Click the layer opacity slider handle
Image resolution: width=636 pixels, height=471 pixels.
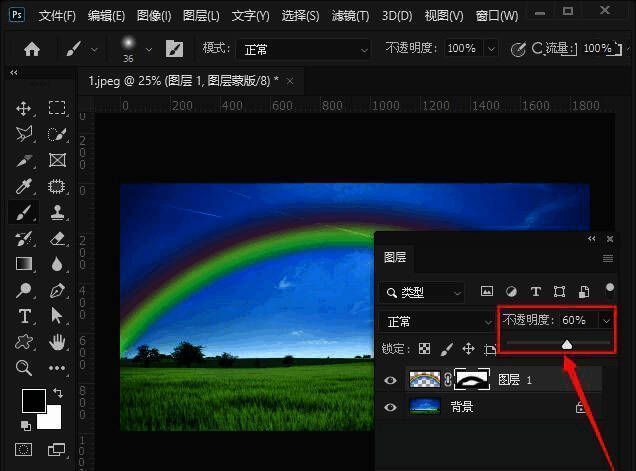(567, 344)
